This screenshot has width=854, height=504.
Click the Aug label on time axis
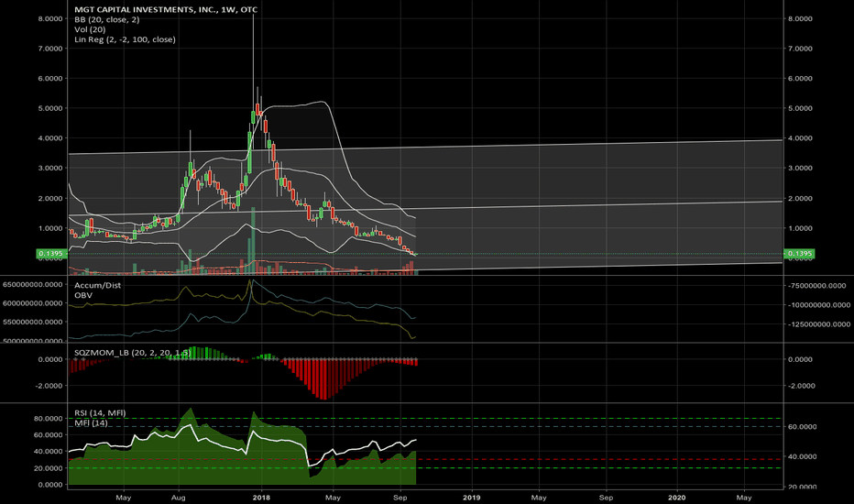[178, 497]
